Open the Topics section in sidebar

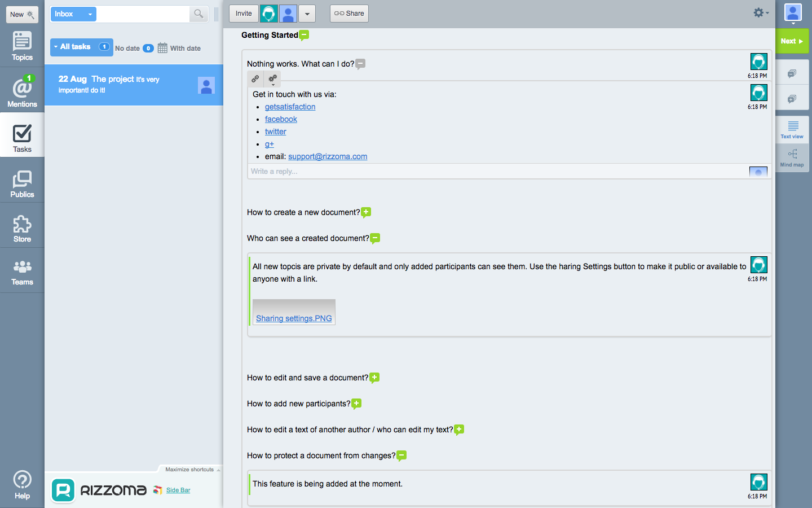click(x=22, y=46)
